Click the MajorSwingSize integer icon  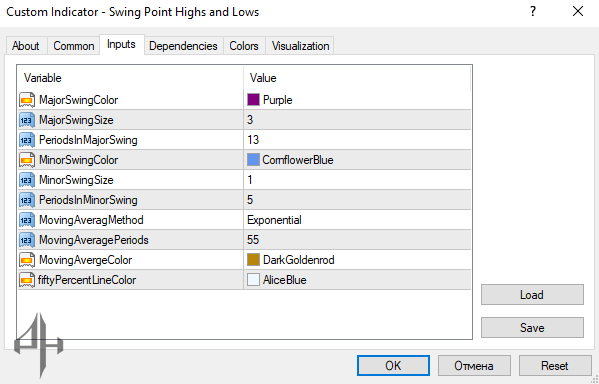click(x=27, y=120)
